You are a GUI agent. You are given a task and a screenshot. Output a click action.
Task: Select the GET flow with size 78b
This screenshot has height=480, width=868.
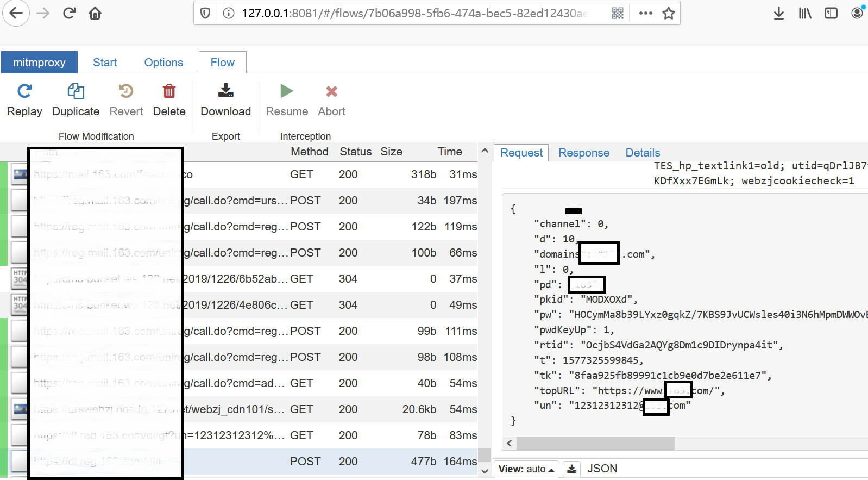[x=239, y=435]
